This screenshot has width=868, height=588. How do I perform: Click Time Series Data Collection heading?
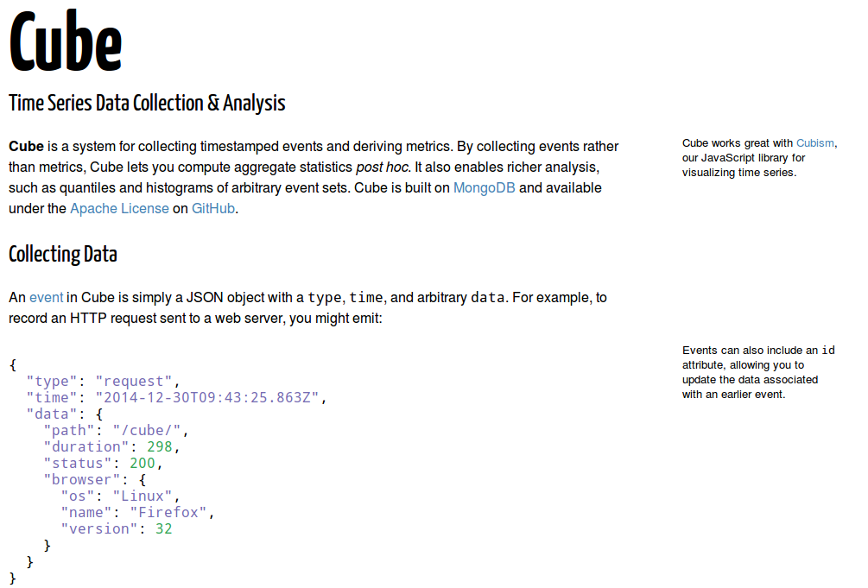pyautogui.click(x=147, y=104)
